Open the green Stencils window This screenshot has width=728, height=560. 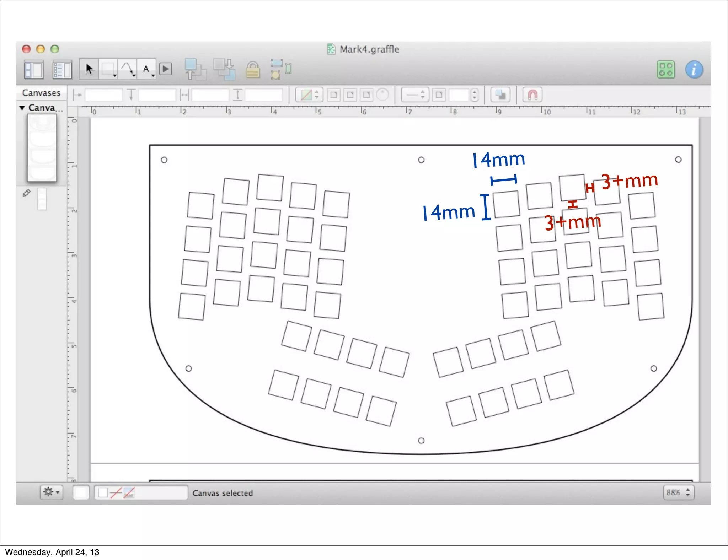(665, 70)
